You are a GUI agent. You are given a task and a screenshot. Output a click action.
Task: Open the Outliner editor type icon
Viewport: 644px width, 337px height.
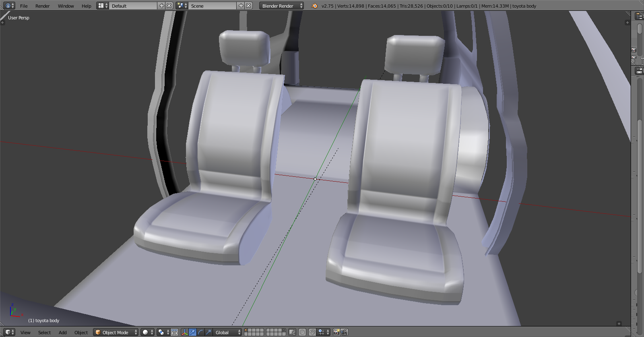click(639, 16)
